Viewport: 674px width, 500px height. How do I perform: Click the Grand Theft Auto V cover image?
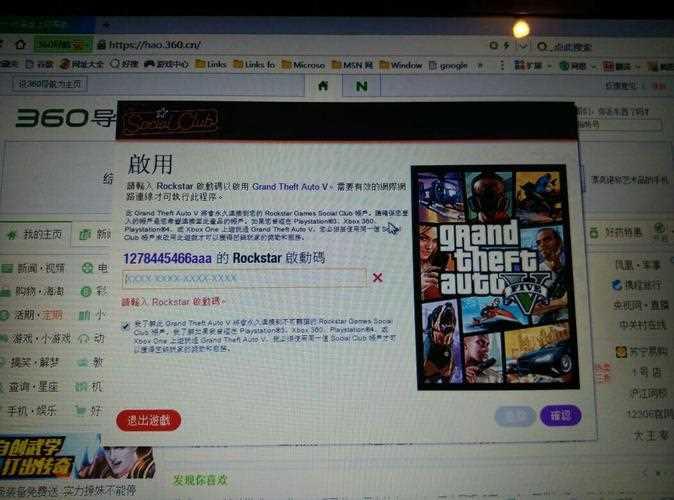[495, 277]
